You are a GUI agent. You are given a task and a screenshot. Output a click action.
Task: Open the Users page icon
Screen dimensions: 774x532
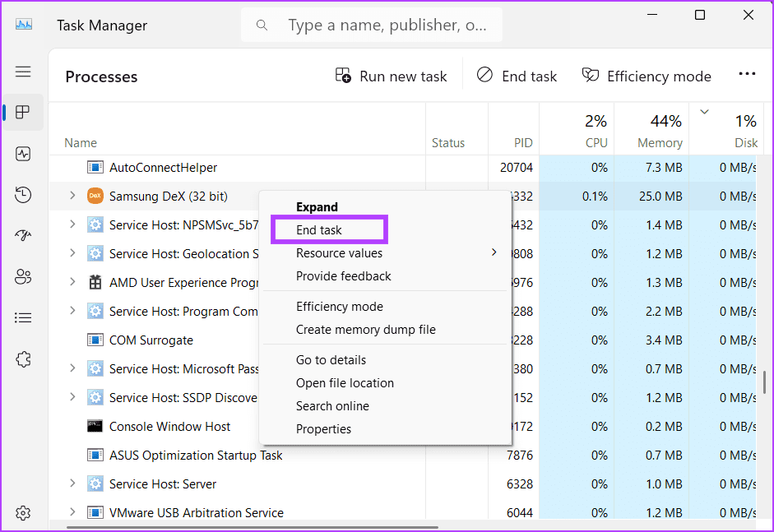pyautogui.click(x=23, y=277)
